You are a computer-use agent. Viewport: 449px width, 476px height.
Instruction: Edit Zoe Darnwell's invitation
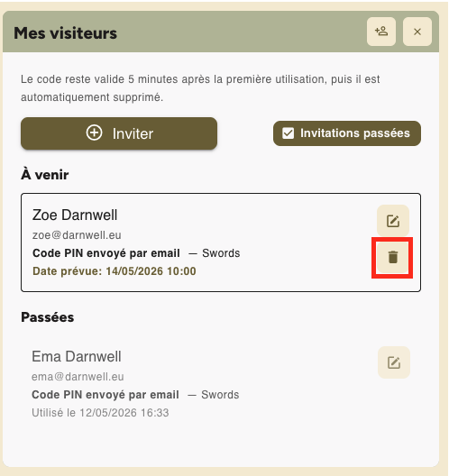(393, 221)
